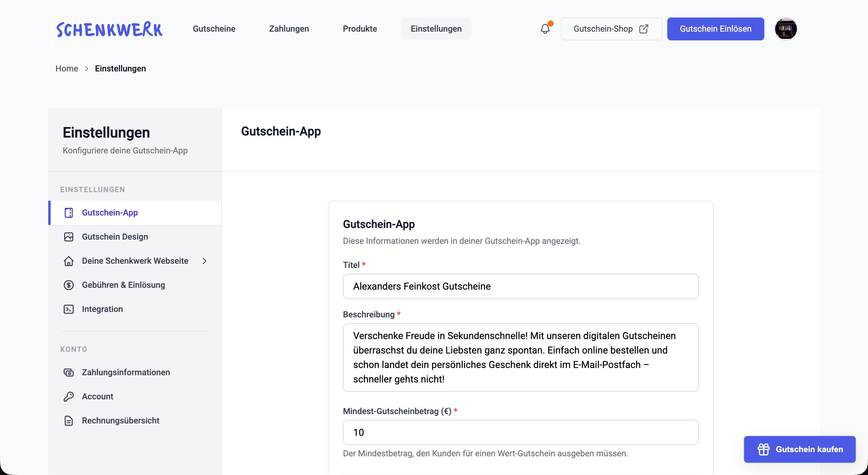Click the Titel input field
Image resolution: width=868 pixels, height=475 pixels.
[520, 286]
